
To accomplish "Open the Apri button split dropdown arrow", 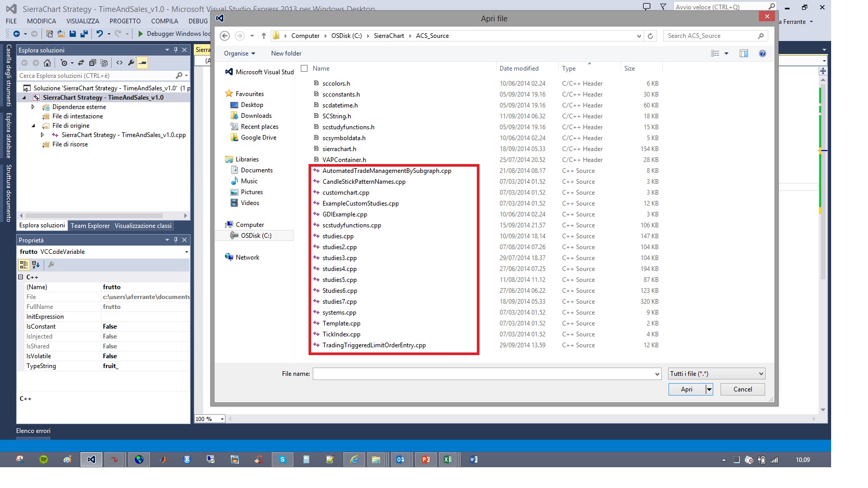I will (x=709, y=389).
